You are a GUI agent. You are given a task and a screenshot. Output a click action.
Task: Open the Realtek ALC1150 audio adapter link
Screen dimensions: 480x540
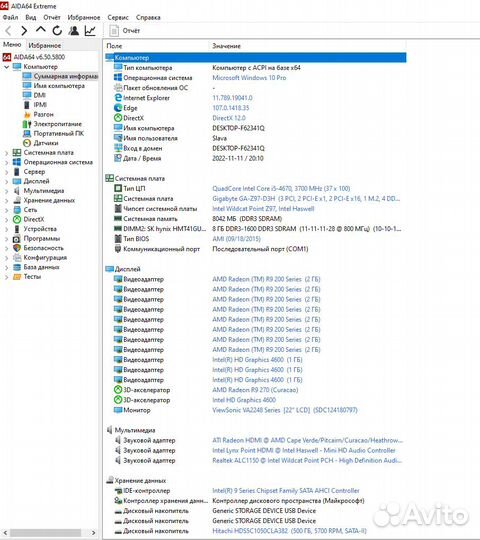click(x=307, y=460)
